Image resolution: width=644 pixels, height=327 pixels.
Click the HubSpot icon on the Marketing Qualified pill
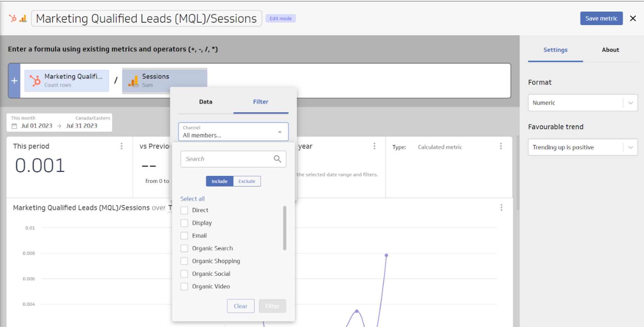coord(35,81)
